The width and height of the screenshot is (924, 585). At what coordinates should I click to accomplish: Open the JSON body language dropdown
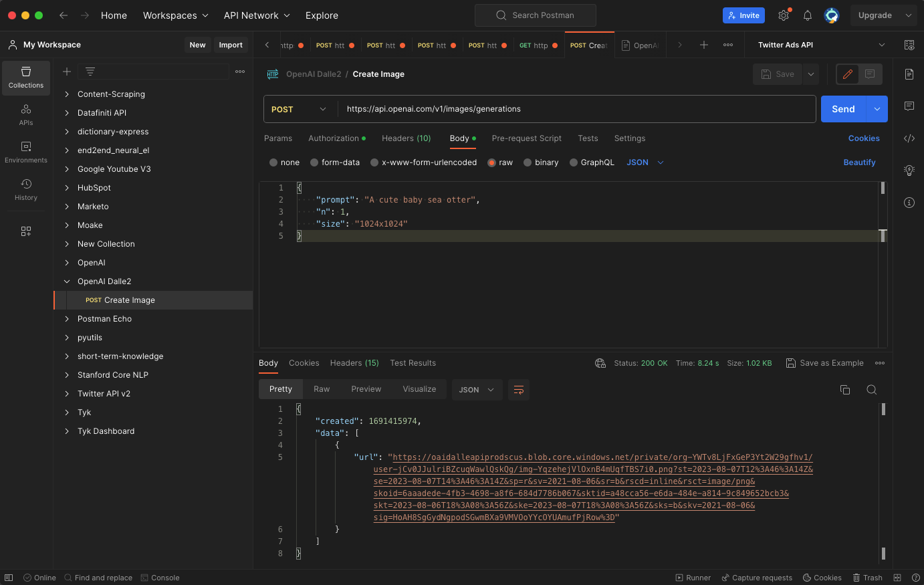coord(645,162)
